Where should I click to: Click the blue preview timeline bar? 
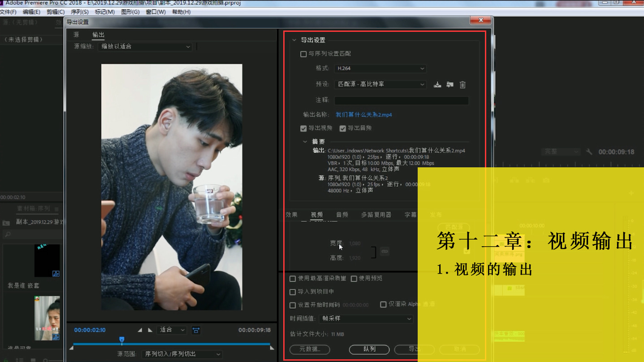pos(172,344)
